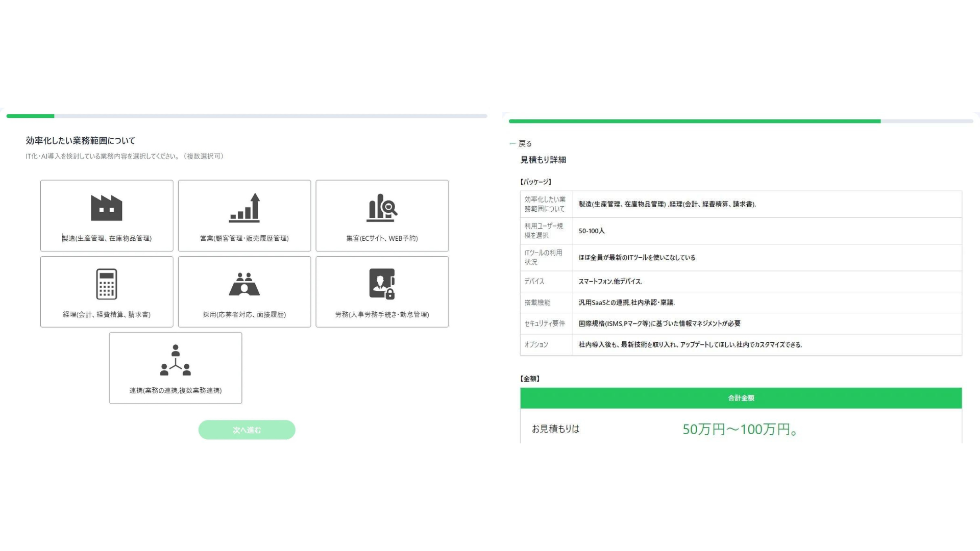Click the factory manufacturing icon
Screen dimensions: 980x551
click(x=106, y=208)
